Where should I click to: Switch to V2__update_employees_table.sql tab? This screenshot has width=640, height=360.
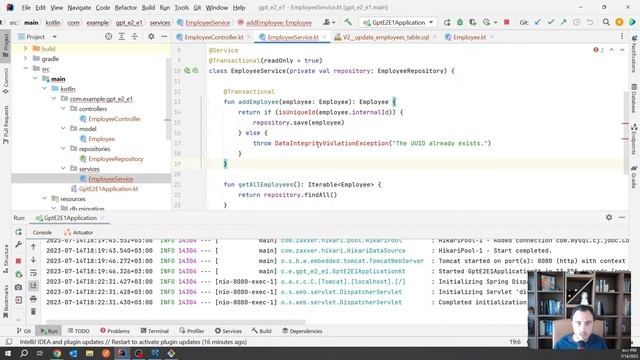[x=385, y=37]
